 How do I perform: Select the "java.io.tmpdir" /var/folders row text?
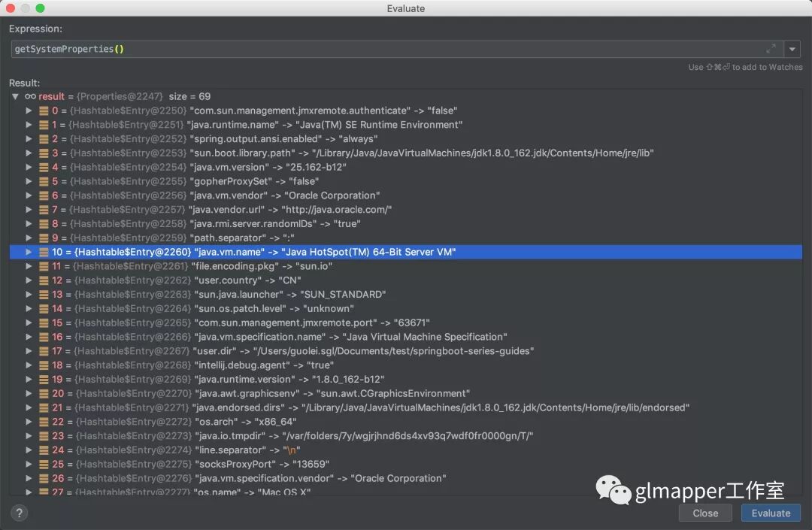click(x=364, y=436)
